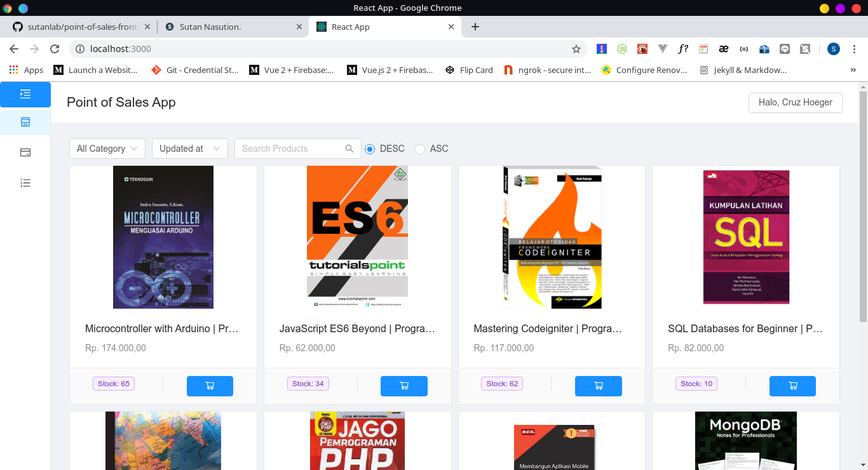Open Apps bookmark shortcut
Screen dimensions: 868x470
pyautogui.click(x=26, y=70)
